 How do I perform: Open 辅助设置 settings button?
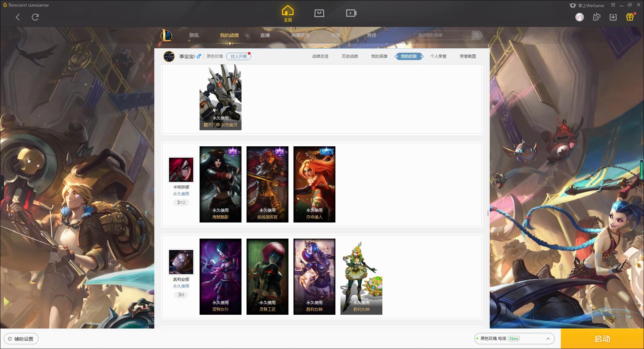(x=21, y=339)
